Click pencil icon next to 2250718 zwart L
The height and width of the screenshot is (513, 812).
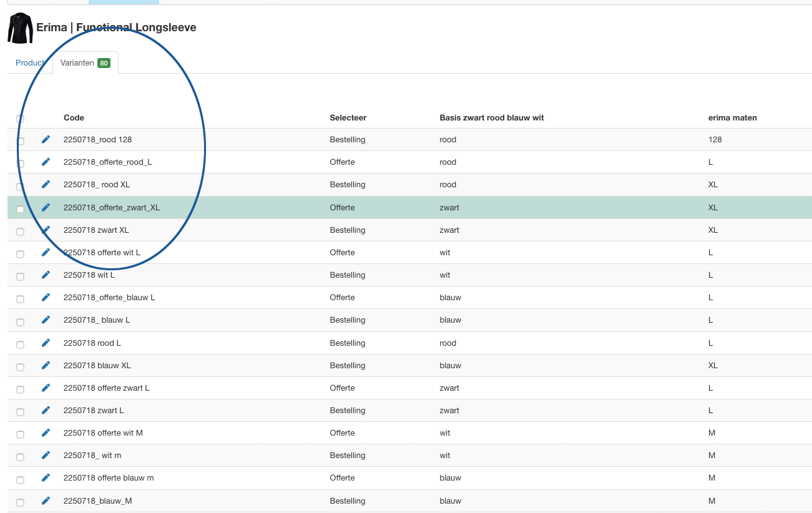click(46, 410)
